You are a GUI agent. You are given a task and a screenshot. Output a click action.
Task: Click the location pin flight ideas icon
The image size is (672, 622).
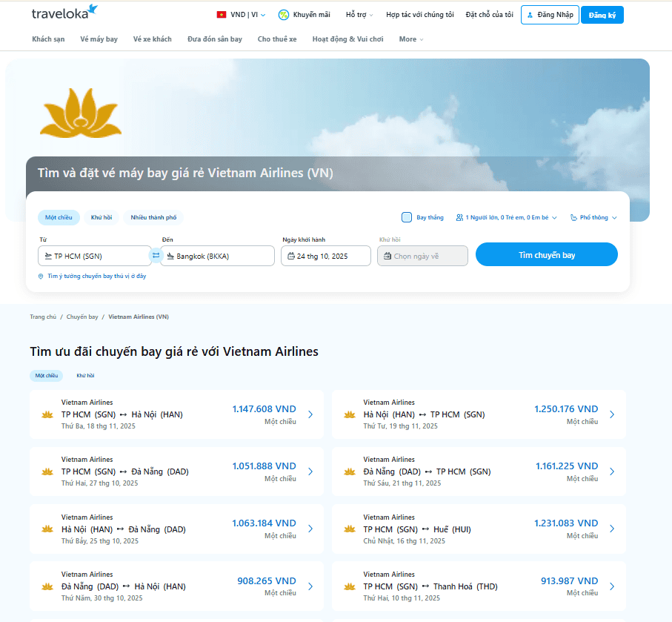pyautogui.click(x=41, y=277)
